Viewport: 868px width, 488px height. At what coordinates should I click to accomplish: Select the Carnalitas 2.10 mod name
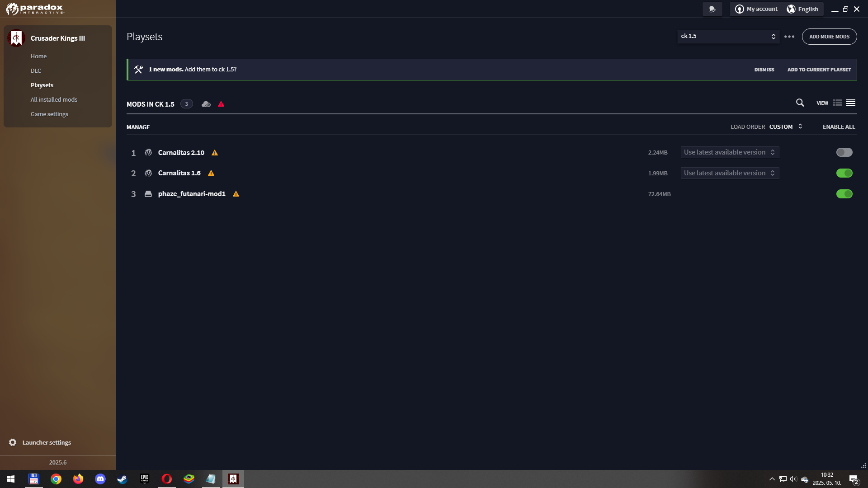[181, 153]
